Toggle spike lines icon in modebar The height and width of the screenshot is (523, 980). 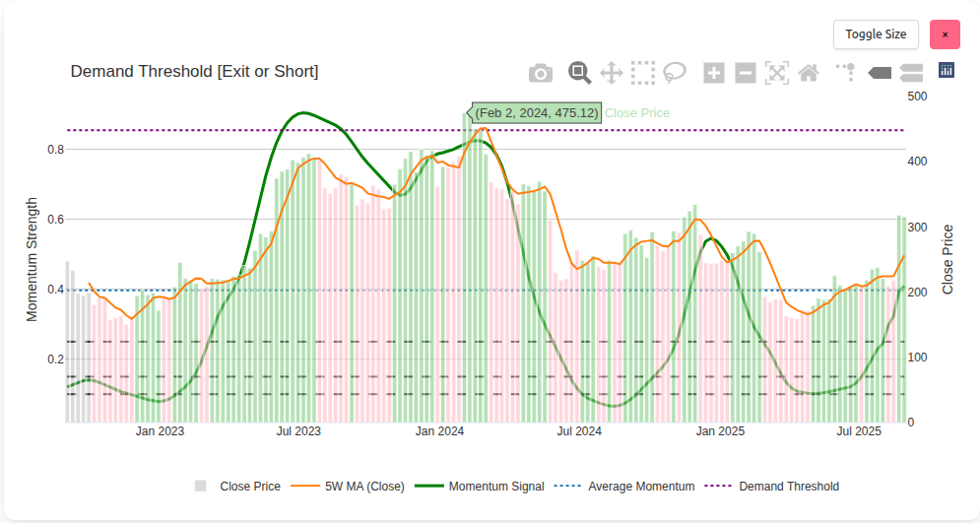(x=846, y=73)
